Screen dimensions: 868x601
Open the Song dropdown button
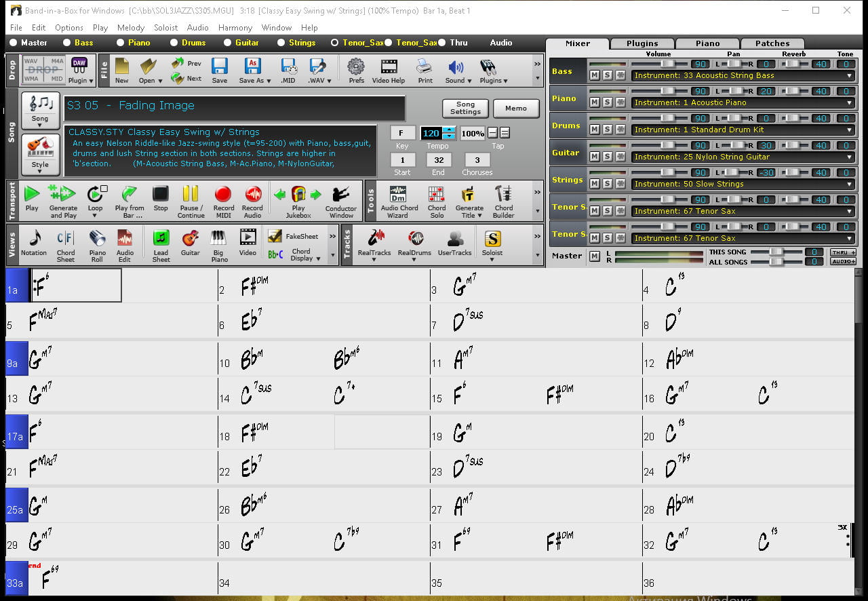[x=41, y=111]
